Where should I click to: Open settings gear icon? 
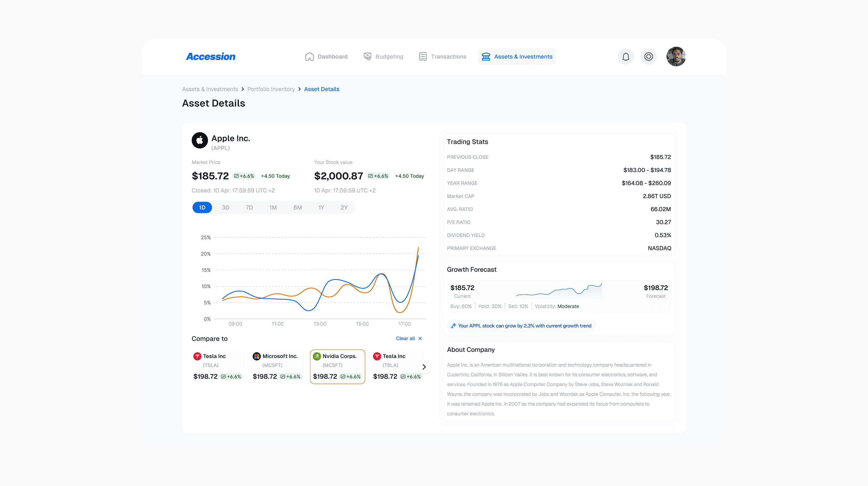point(648,57)
